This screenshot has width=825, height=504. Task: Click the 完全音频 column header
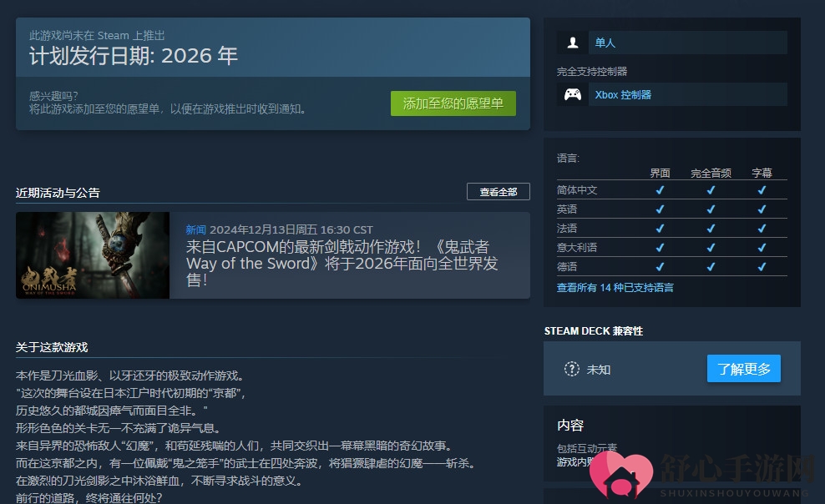711,173
